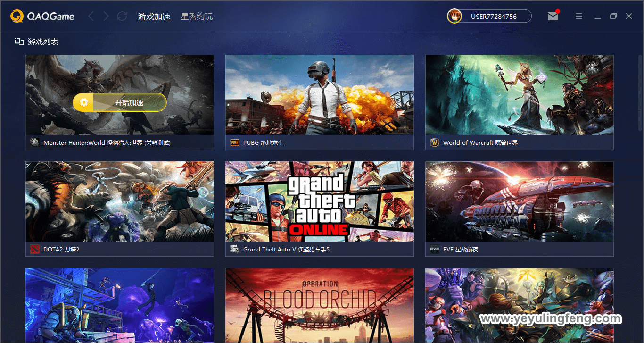Click EVE 星战前夜 title text

pos(461,249)
